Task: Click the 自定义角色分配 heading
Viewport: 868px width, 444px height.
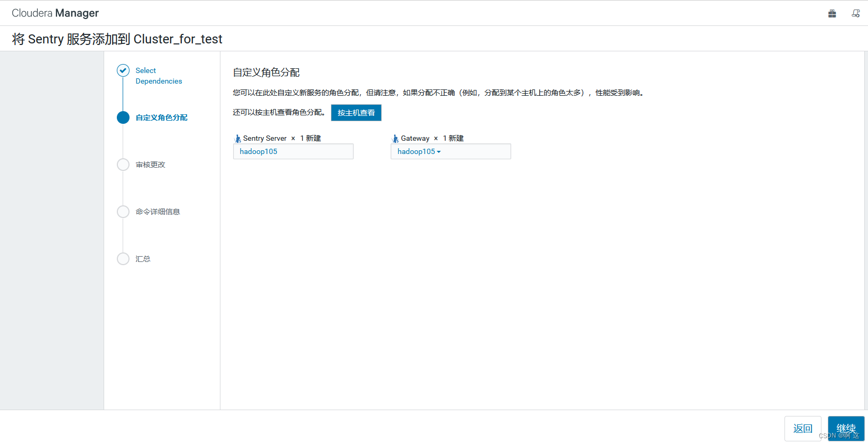Action: coord(266,73)
